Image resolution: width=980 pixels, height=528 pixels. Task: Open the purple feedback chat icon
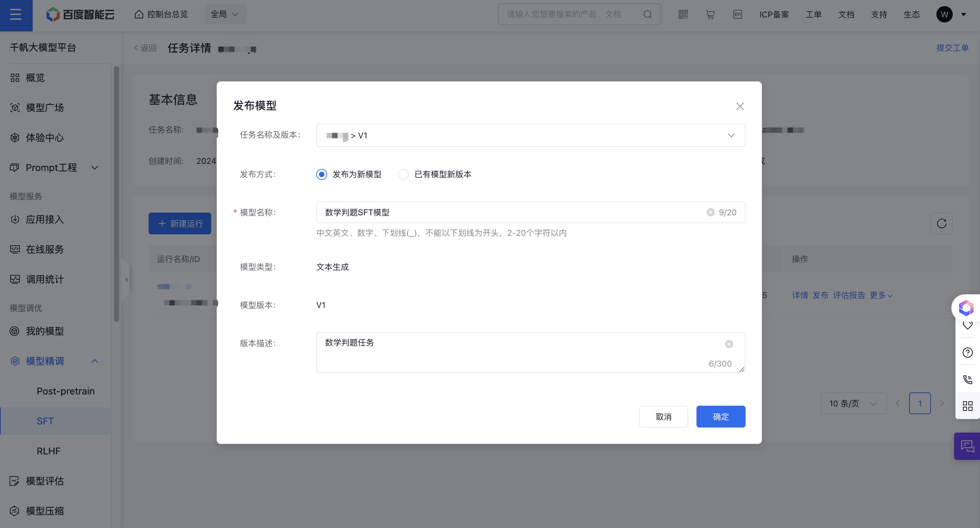click(967, 446)
